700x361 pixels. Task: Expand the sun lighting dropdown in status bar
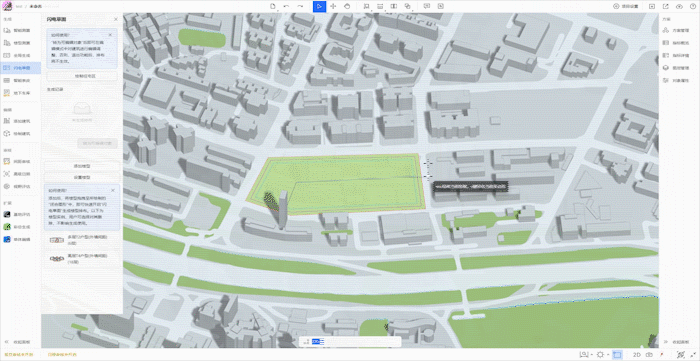[601, 354]
